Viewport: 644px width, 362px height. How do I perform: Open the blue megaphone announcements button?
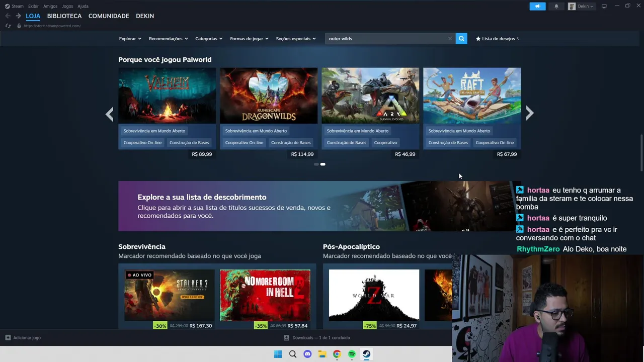click(537, 6)
